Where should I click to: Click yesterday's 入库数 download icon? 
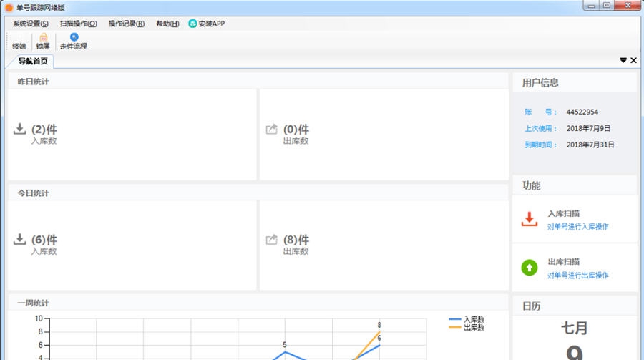tap(20, 130)
